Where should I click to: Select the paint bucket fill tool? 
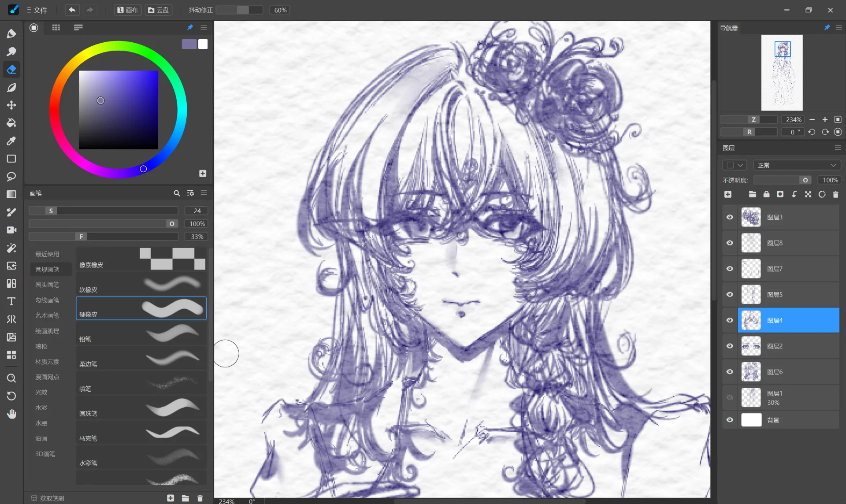click(x=11, y=123)
